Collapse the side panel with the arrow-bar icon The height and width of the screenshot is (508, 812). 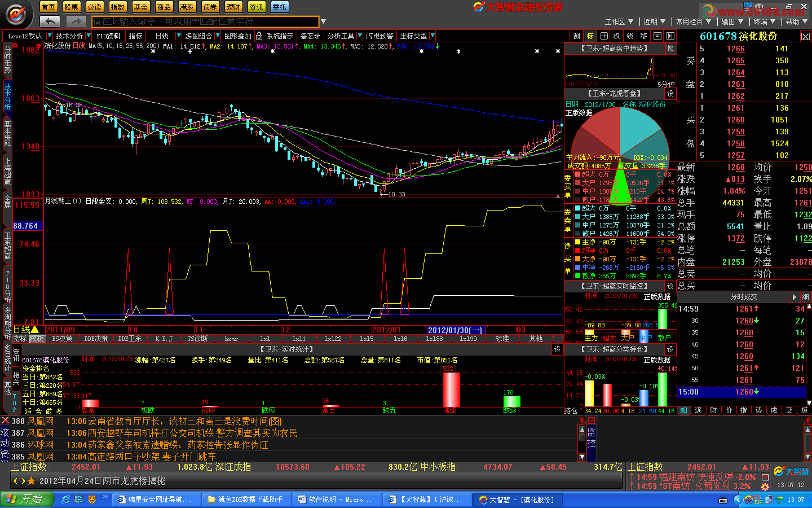tap(670, 36)
